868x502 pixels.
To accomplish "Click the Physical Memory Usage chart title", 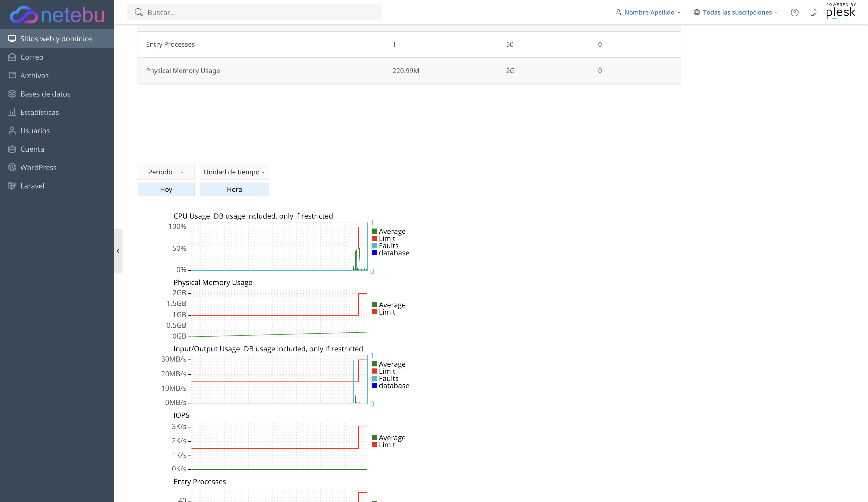I will click(x=213, y=282).
